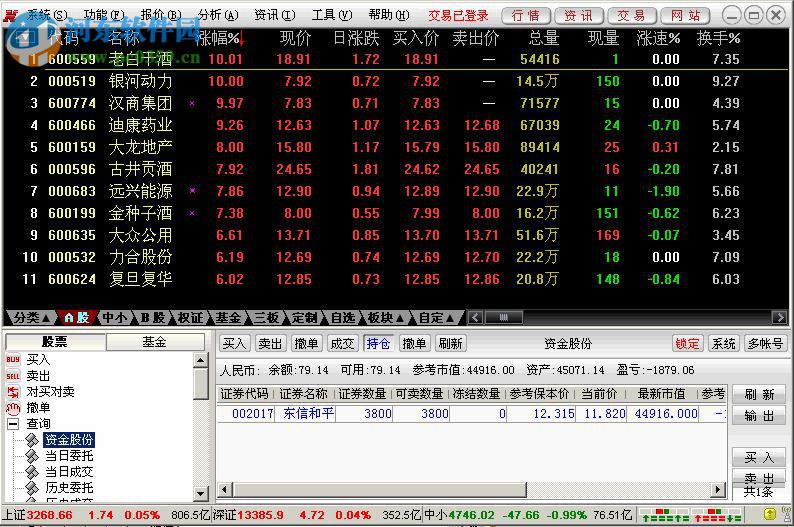Click the 买 入 button on the right side
Image resolution: width=794 pixels, height=527 pixels.
(x=759, y=458)
